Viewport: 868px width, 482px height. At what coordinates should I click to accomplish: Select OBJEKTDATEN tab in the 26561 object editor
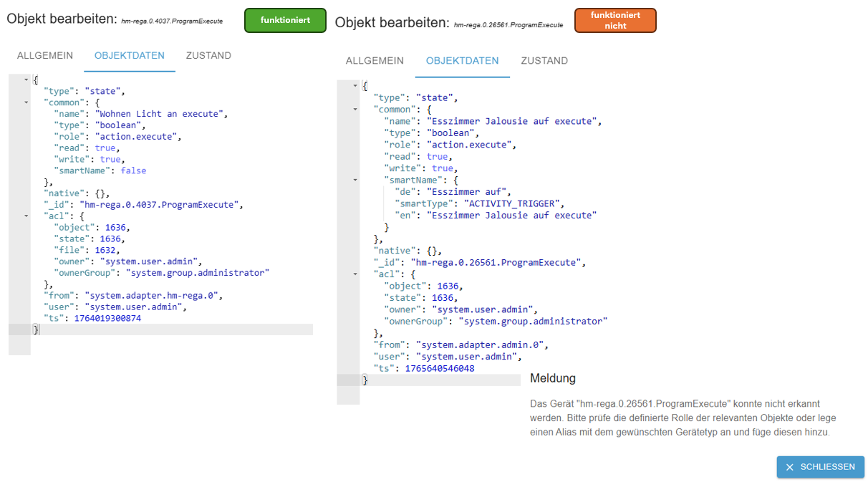tap(462, 61)
